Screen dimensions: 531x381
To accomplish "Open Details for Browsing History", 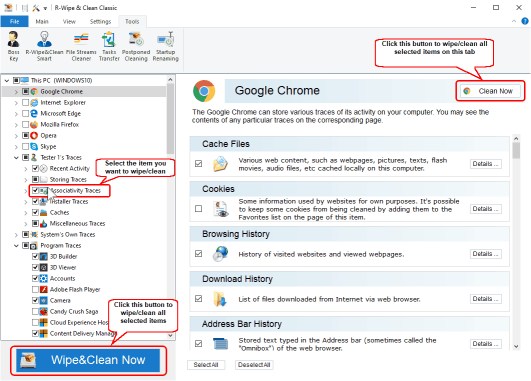I will point(486,254).
